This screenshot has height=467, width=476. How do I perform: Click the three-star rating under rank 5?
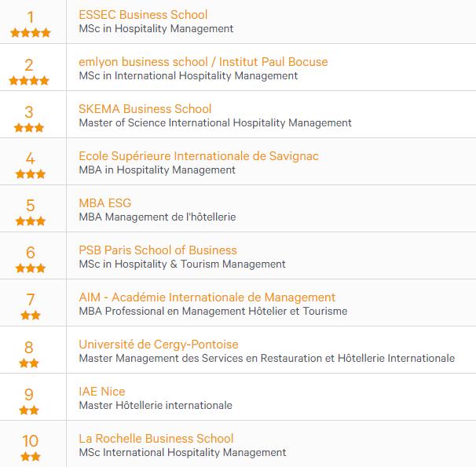[31, 221]
